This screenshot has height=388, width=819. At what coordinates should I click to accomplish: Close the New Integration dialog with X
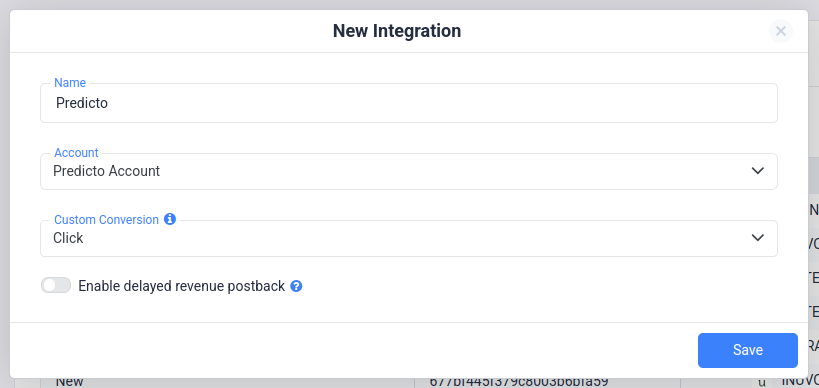click(781, 31)
